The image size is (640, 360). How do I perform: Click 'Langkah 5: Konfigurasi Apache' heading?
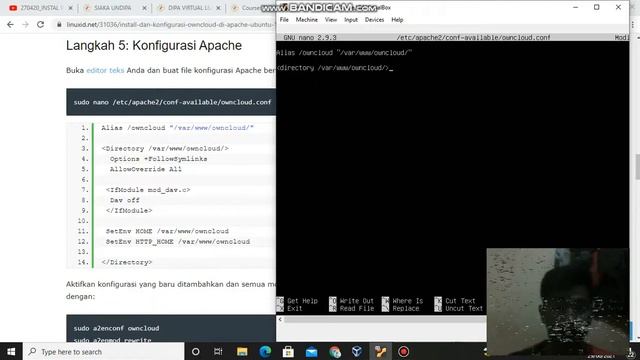154,45
